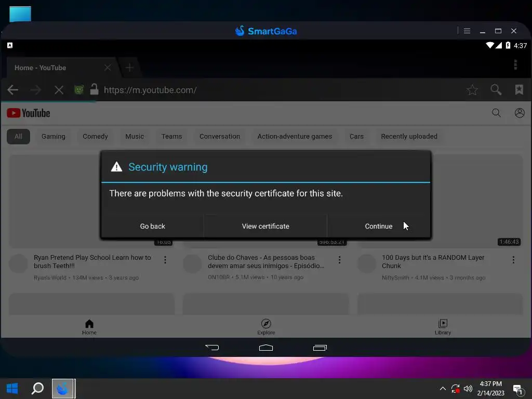Select the Gaming filter chip
Screen dimensions: 532x399
pos(54,137)
